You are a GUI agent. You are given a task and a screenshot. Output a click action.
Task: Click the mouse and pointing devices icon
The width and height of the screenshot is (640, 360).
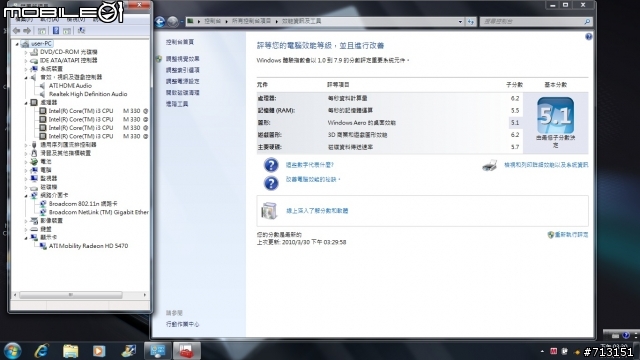pyautogui.click(x=34, y=153)
